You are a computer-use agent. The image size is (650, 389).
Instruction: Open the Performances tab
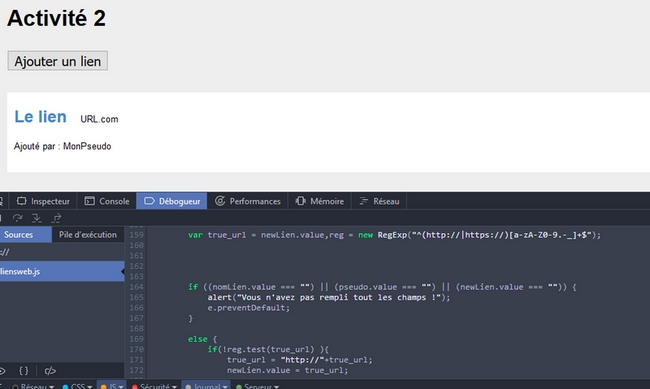pyautogui.click(x=247, y=201)
